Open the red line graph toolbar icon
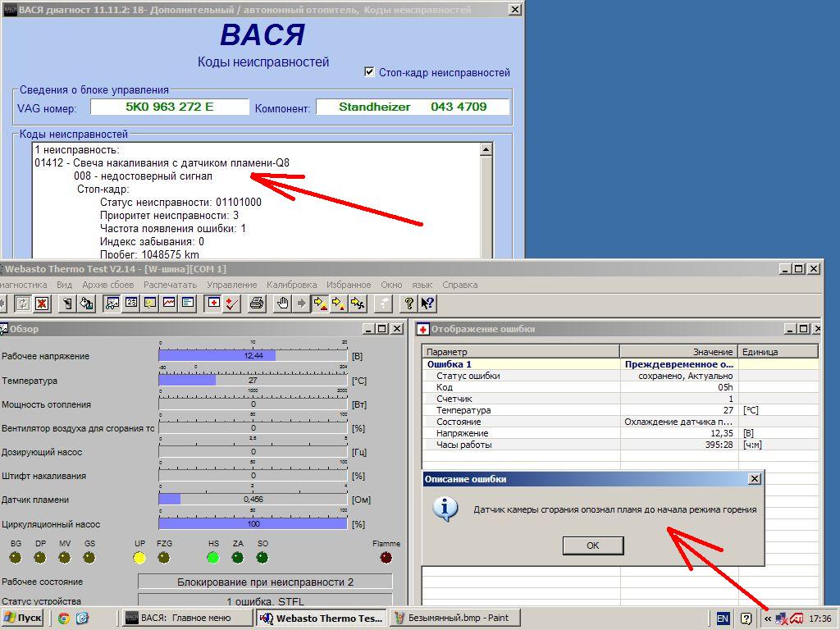The height and width of the screenshot is (630, 840). [x=169, y=304]
